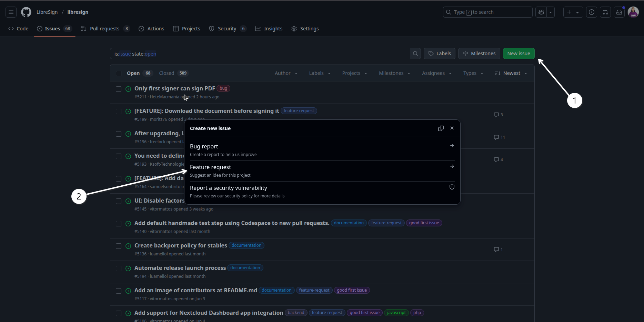Open the LibreSign organization link
Viewport: 644px width, 322px height.
click(x=47, y=12)
